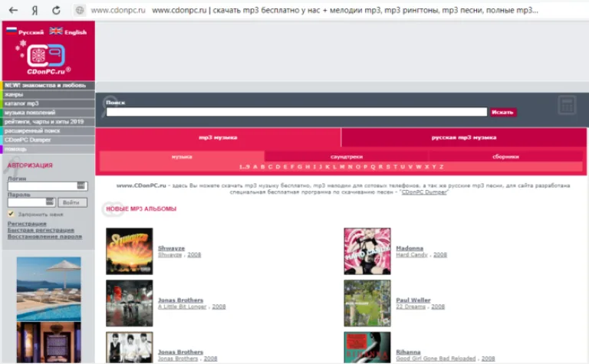Focus the Пароль input field

coord(31,202)
